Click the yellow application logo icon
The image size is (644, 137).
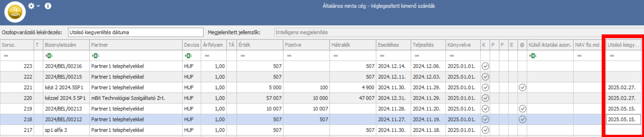(15, 12)
